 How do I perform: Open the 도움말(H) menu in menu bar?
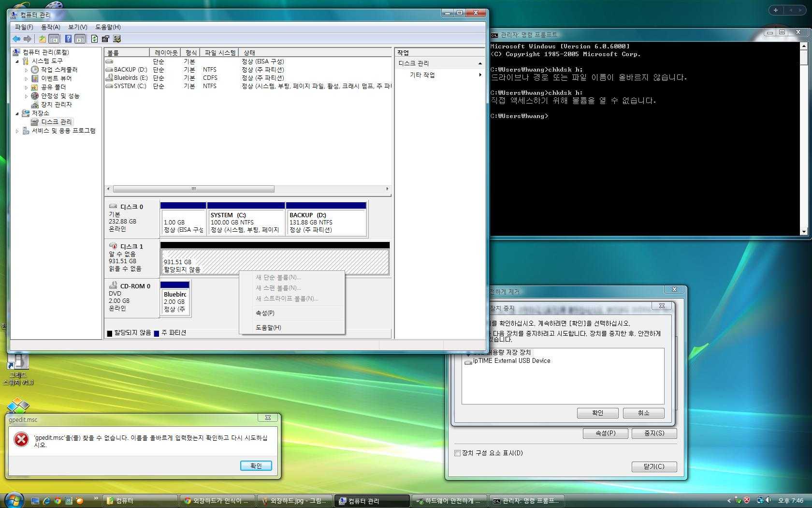108,27
